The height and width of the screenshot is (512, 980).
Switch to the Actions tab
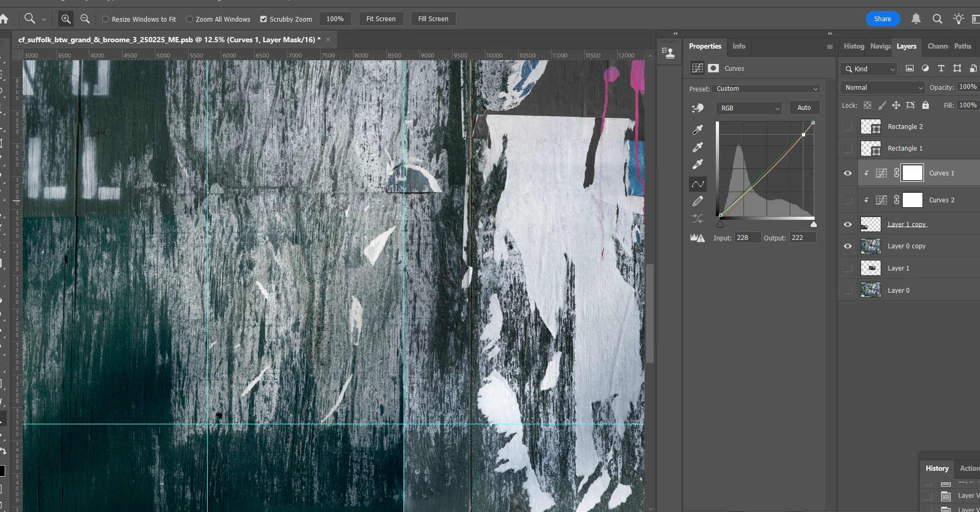(x=969, y=469)
